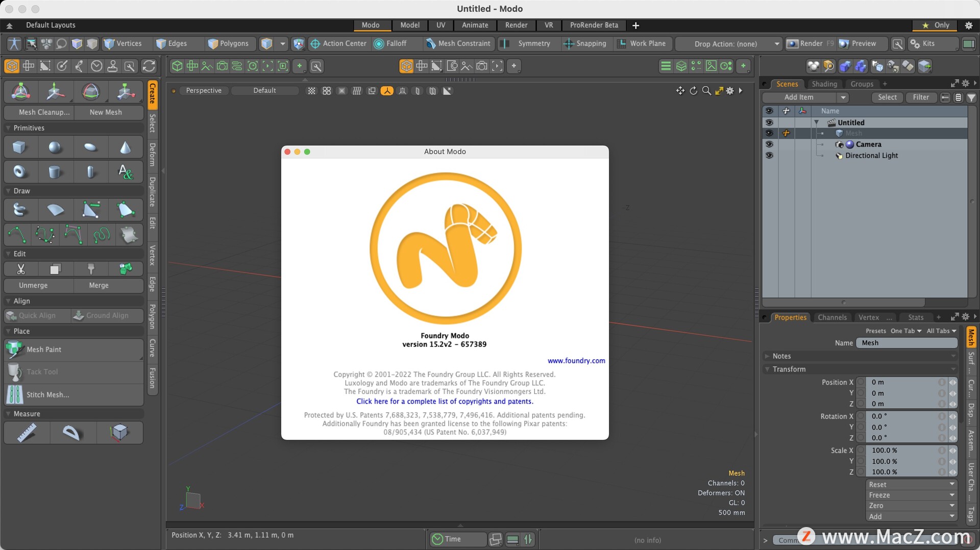Click the protractor measure icon
Viewport: 980px width, 550px height.
tap(72, 433)
